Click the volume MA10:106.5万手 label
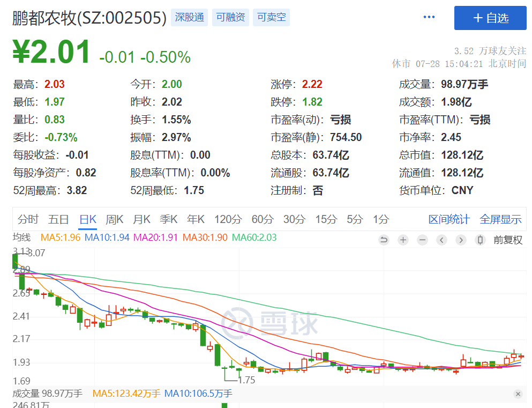 (198, 394)
